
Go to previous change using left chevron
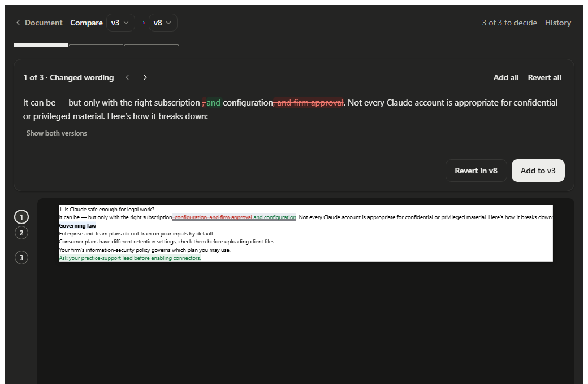pyautogui.click(x=128, y=77)
